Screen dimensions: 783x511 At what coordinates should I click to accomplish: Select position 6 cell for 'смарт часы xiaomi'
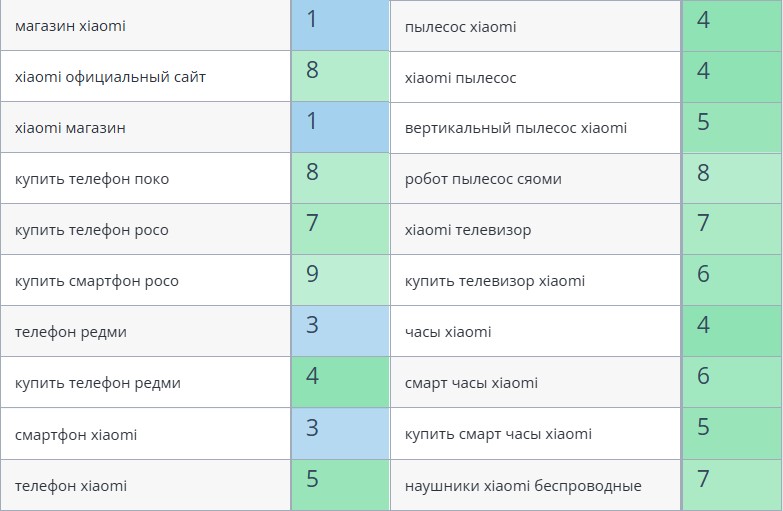(x=732, y=382)
